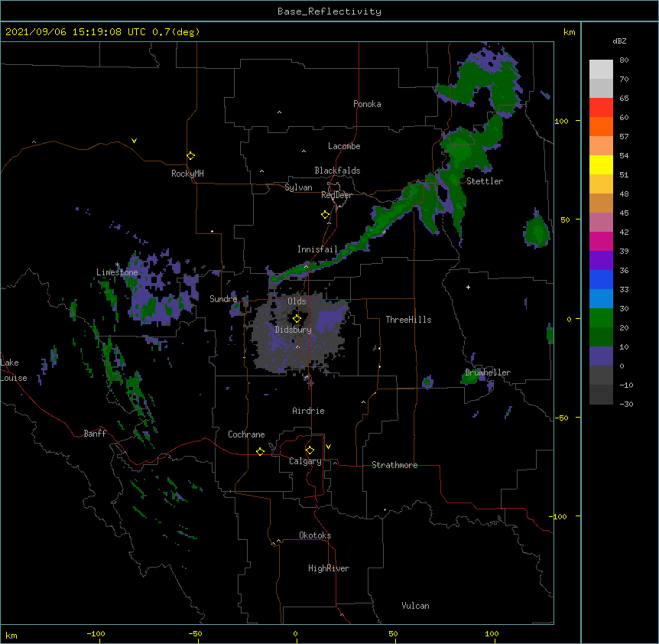This screenshot has width=659, height=644.
Task: Click the Blackfalds city label
Action: [337, 171]
